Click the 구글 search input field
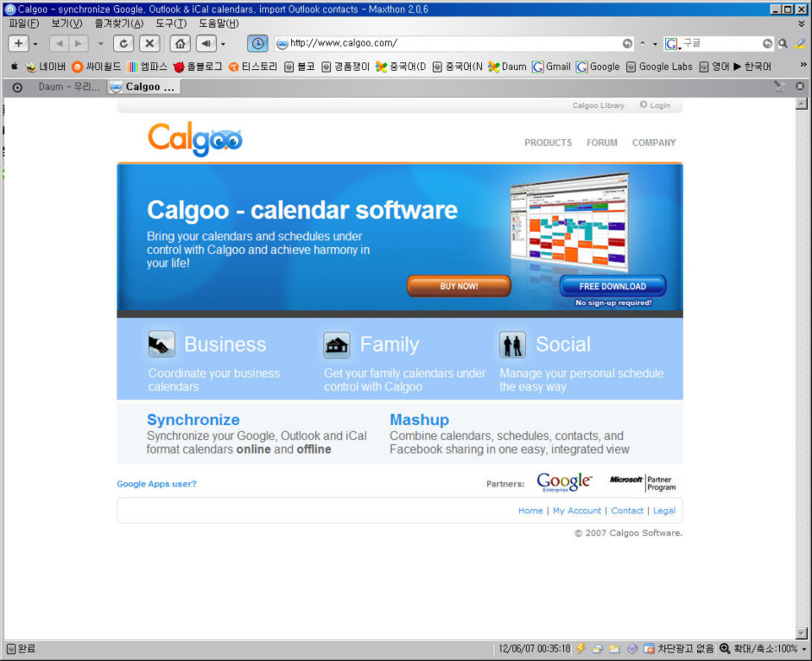Image resolution: width=812 pixels, height=661 pixels. [720, 43]
